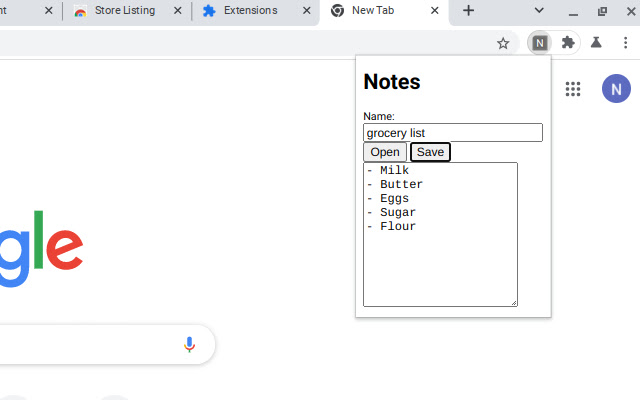Start voice search with microphone icon
This screenshot has width=640, height=400.
189,344
